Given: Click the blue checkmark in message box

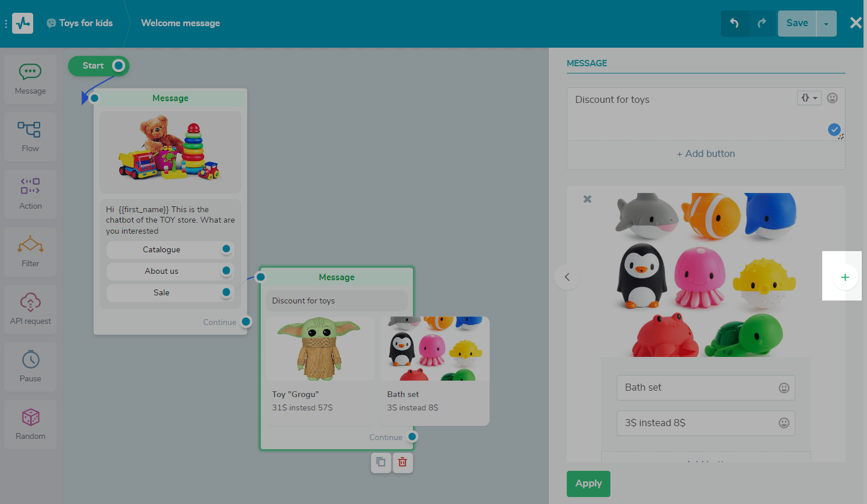Looking at the screenshot, I should (x=834, y=130).
